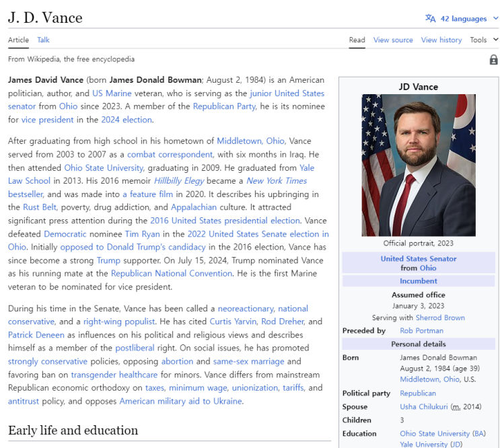Open the tariffs link
Screen dimensions: 500x448
point(293,387)
